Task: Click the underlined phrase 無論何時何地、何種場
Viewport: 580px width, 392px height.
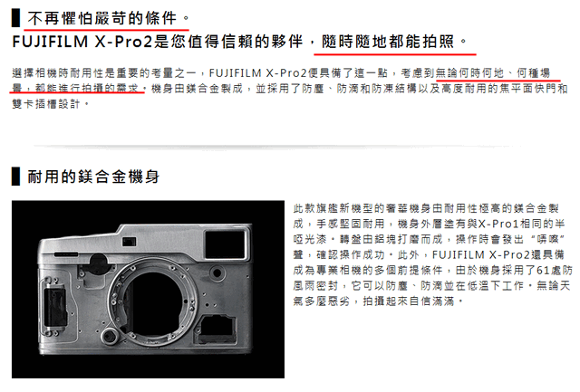Action: [x=493, y=72]
